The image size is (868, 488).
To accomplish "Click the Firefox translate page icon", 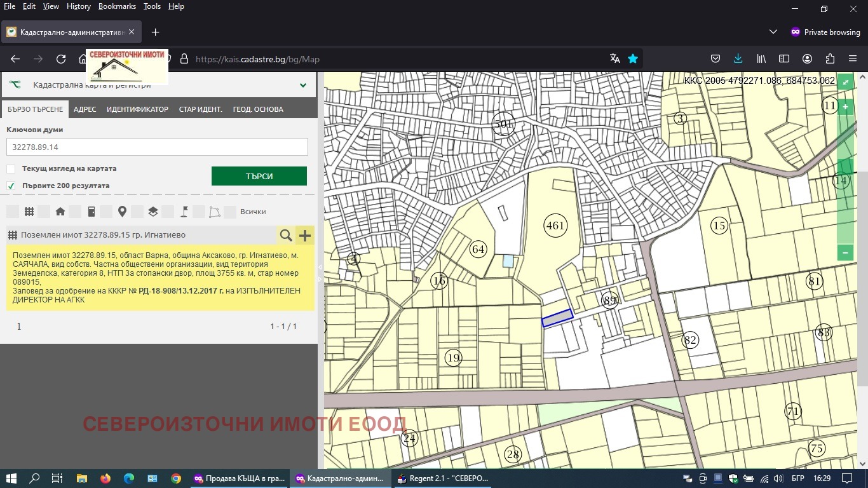I will 614,59.
